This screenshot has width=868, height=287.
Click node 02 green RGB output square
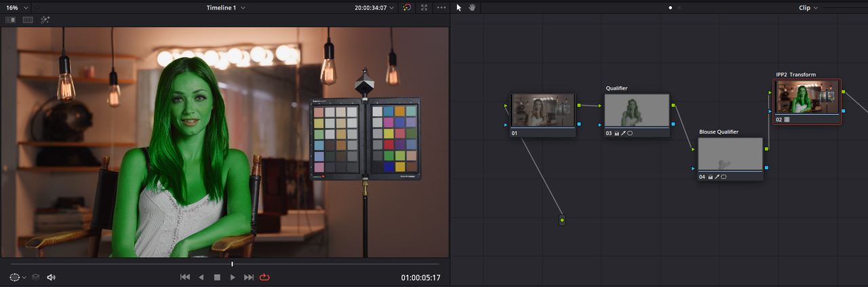coord(843,91)
